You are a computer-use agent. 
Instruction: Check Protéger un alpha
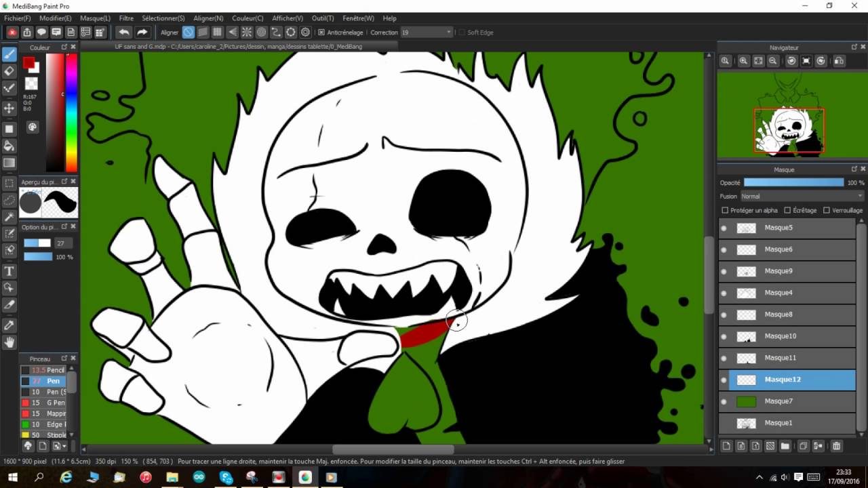[725, 210]
